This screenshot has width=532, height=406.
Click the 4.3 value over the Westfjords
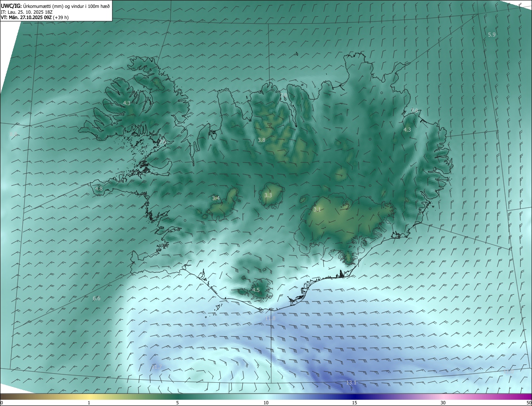pos(127,103)
